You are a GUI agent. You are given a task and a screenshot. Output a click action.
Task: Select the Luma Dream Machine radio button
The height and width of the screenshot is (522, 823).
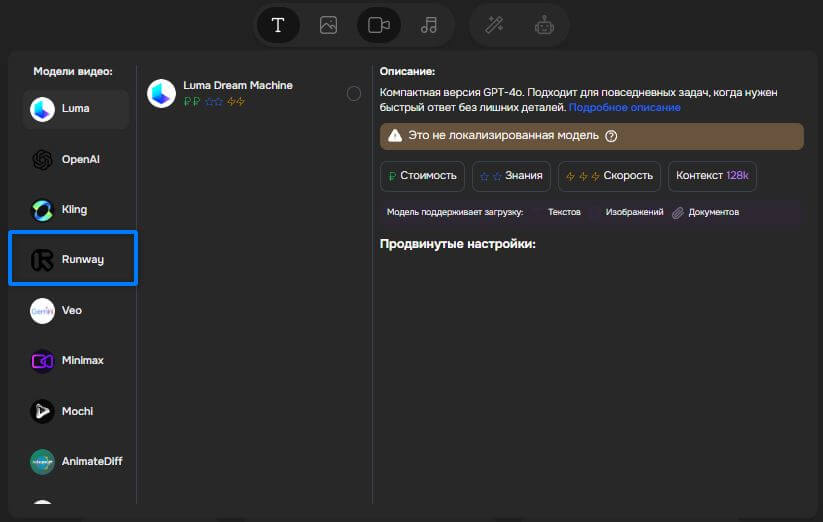pos(354,94)
